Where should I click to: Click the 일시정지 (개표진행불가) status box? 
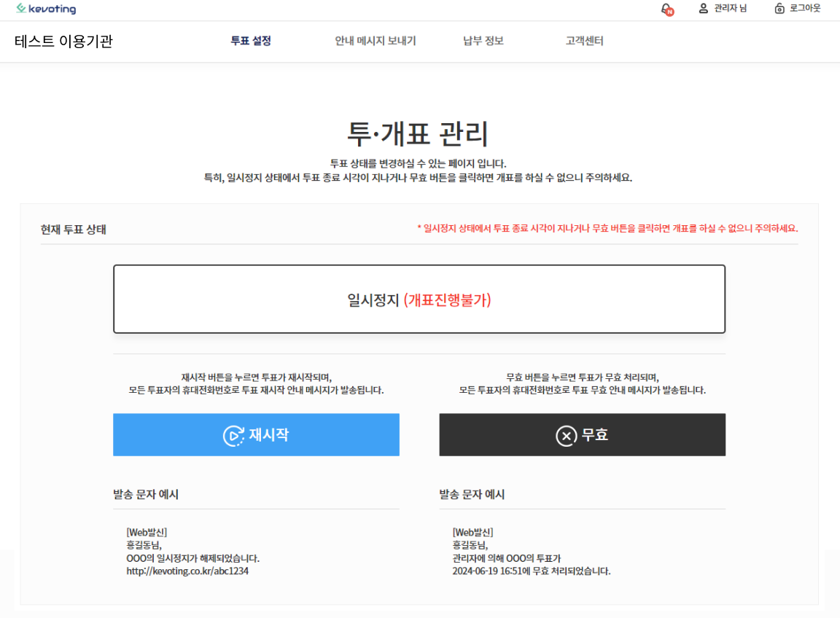(419, 300)
